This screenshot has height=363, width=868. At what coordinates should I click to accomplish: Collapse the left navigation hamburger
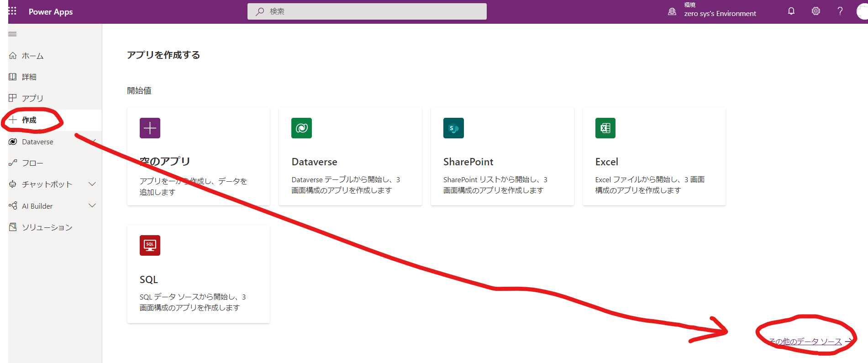tap(13, 34)
